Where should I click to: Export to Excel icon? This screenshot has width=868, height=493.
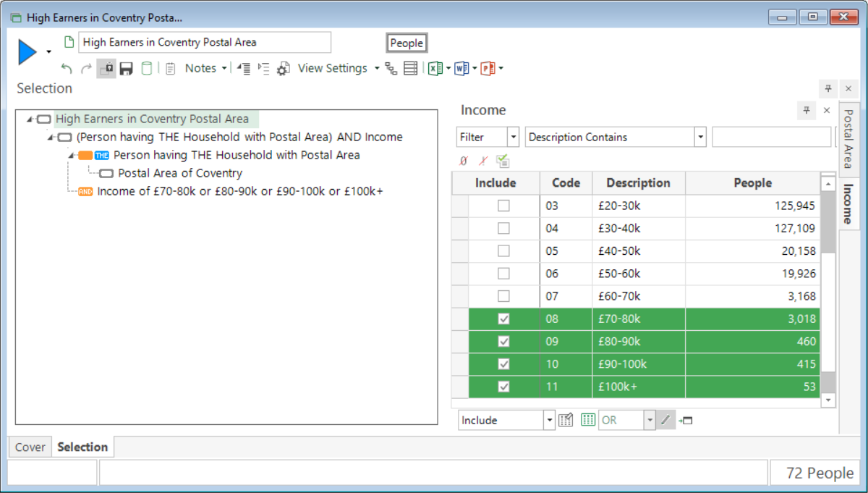(x=435, y=69)
